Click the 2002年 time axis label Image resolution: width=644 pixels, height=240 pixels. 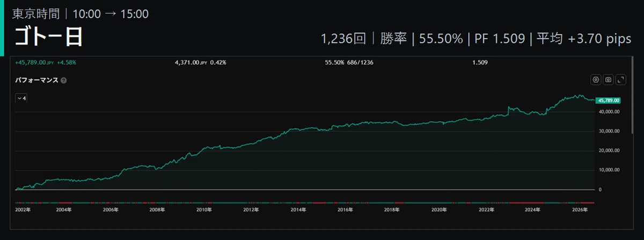pyautogui.click(x=23, y=211)
